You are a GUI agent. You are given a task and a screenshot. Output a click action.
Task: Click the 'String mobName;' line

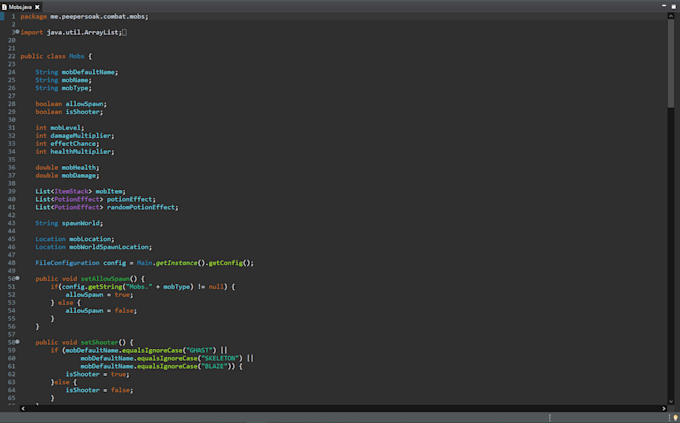tap(63, 80)
